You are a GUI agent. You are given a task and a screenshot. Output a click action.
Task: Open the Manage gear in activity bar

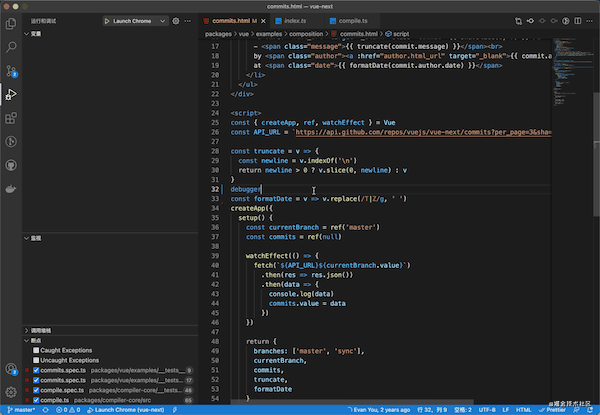[x=11, y=392]
